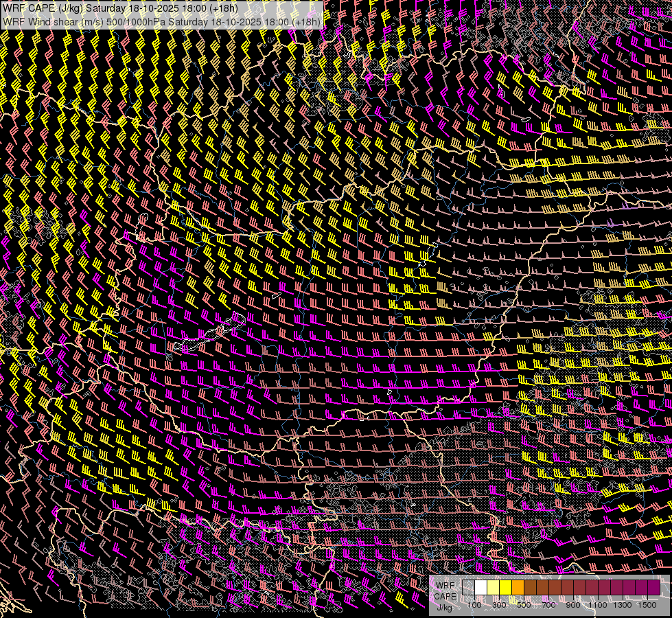Click the transparent first legend swatch
Viewport: 672px width, 618px height.
click(468, 587)
